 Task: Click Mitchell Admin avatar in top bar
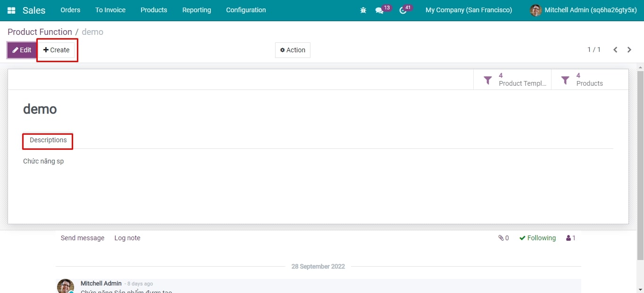coord(535,10)
